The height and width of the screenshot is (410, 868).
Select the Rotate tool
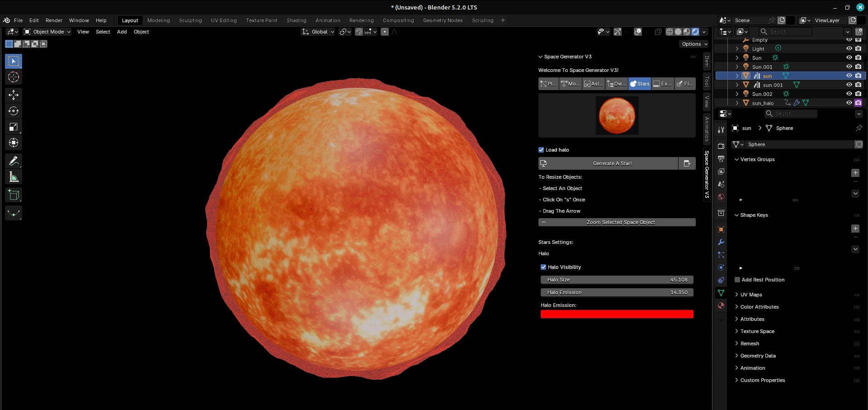coord(14,111)
